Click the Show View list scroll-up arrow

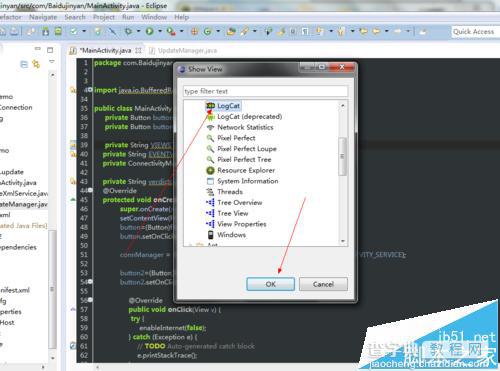point(343,106)
